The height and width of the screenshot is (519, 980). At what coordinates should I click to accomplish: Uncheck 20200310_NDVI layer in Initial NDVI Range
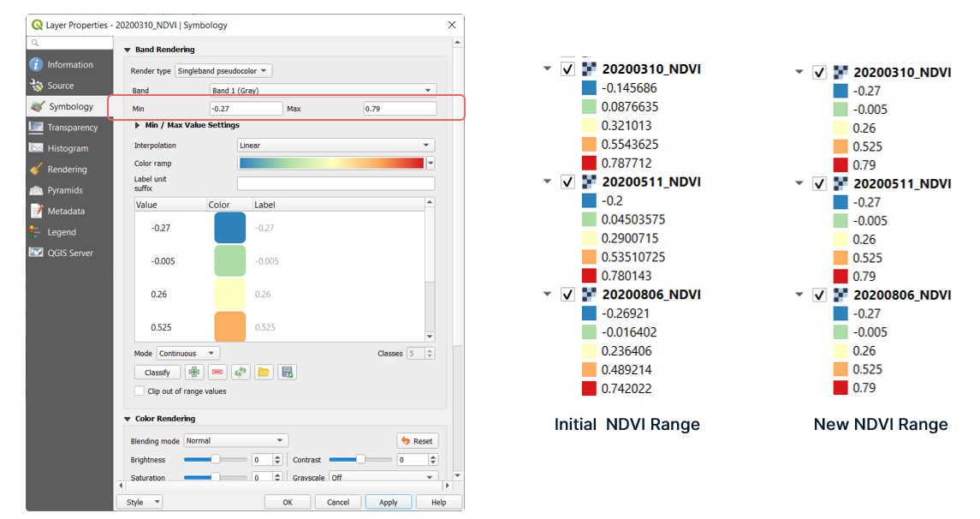[567, 69]
